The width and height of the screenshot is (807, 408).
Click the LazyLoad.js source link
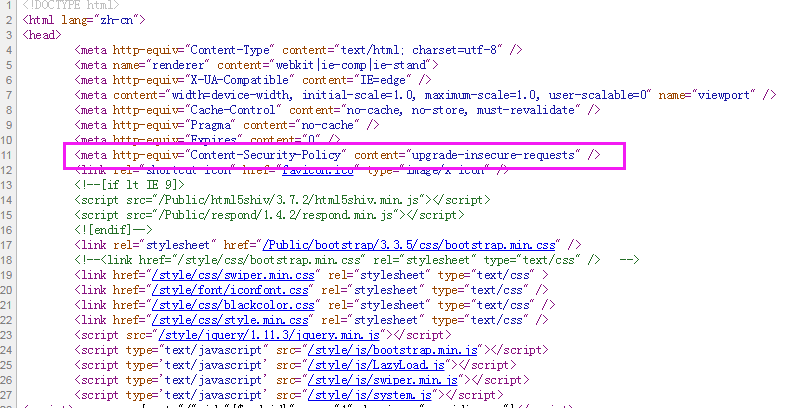[376, 365]
